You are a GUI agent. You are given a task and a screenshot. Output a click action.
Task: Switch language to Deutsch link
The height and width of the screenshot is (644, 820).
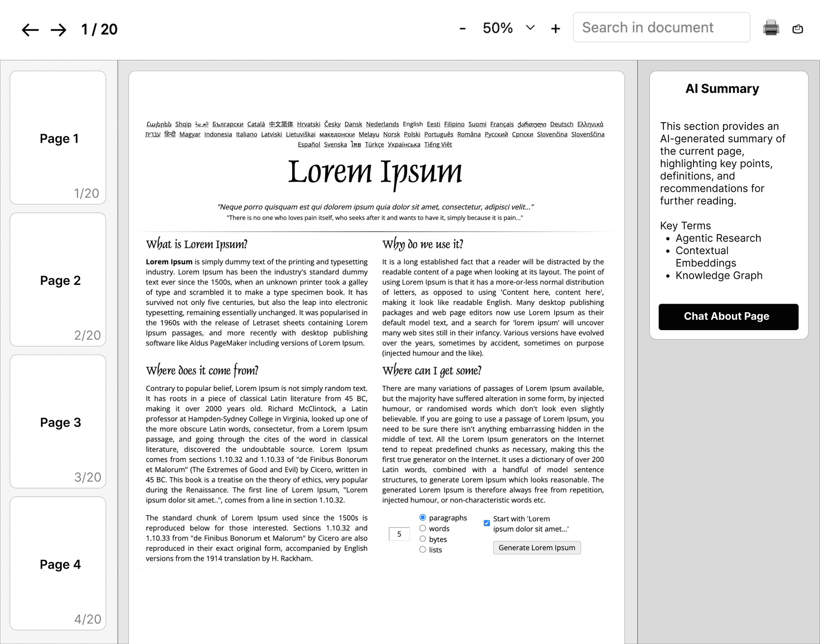click(561, 124)
